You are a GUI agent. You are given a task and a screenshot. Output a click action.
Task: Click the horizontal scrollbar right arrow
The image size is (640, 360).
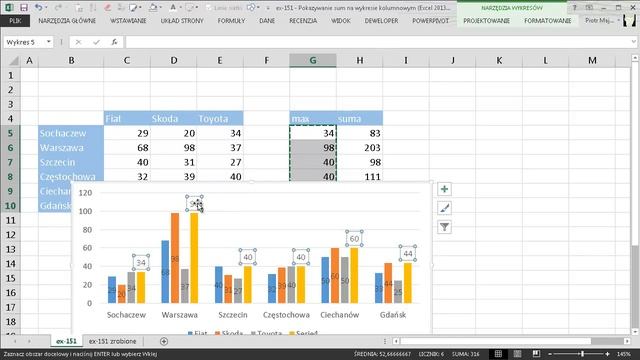(627, 341)
